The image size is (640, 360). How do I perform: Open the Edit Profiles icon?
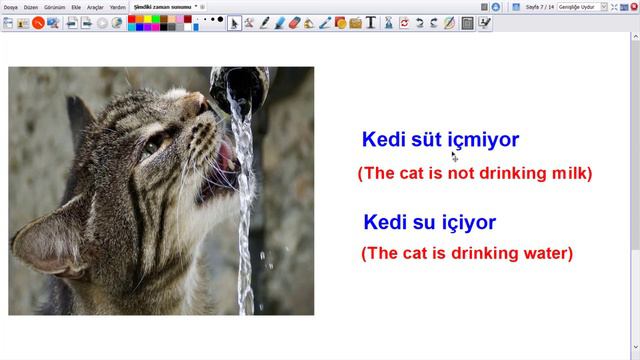tap(485, 23)
